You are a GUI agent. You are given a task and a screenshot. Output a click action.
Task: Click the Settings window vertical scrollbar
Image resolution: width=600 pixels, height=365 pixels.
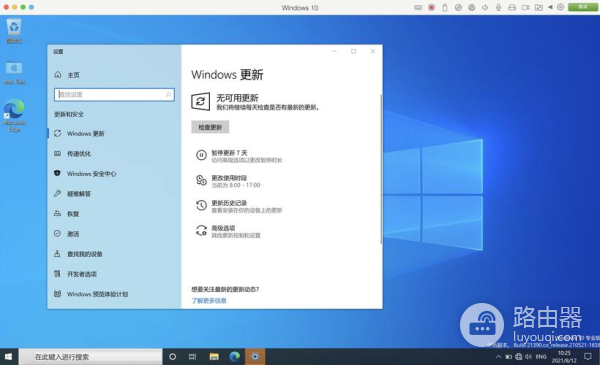click(381, 169)
